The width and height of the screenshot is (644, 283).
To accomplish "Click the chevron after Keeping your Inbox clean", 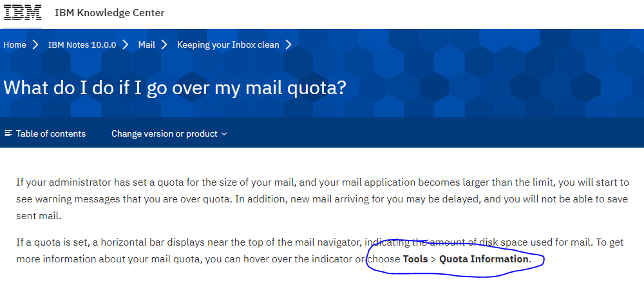I will pos(289,45).
